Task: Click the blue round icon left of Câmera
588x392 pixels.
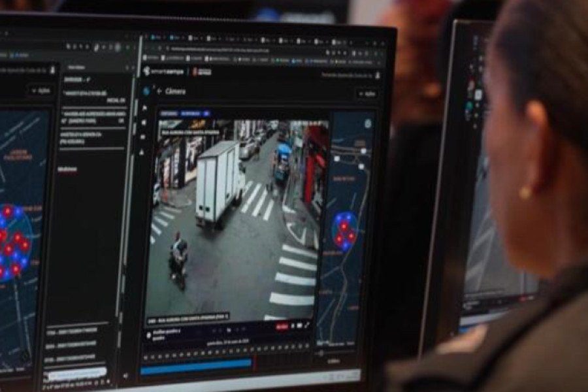Action: tap(146, 91)
